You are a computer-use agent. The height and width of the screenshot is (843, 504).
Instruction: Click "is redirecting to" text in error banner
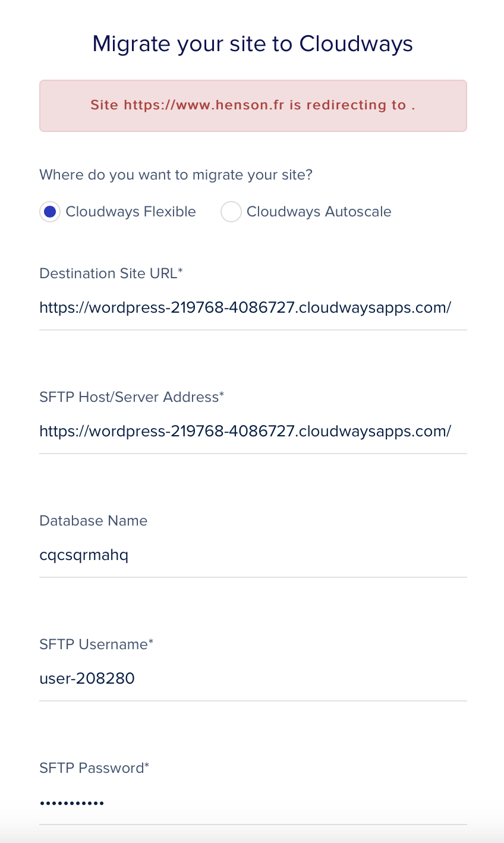pos(348,105)
